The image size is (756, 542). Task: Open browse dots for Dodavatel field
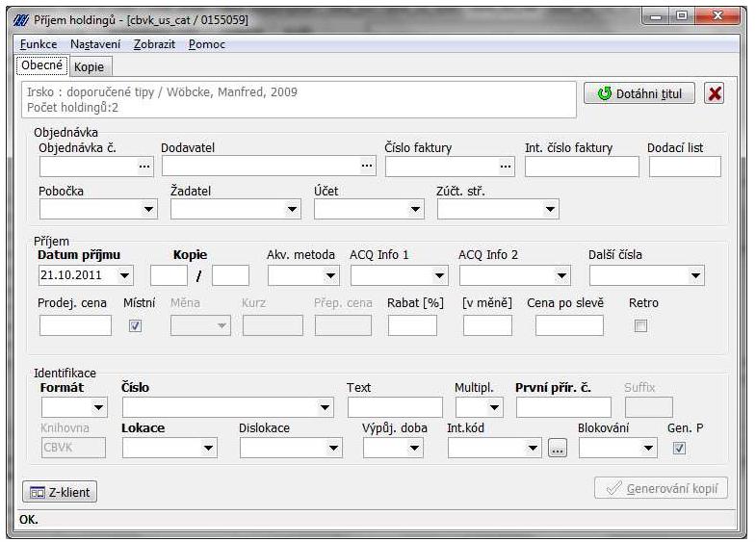pos(367,167)
